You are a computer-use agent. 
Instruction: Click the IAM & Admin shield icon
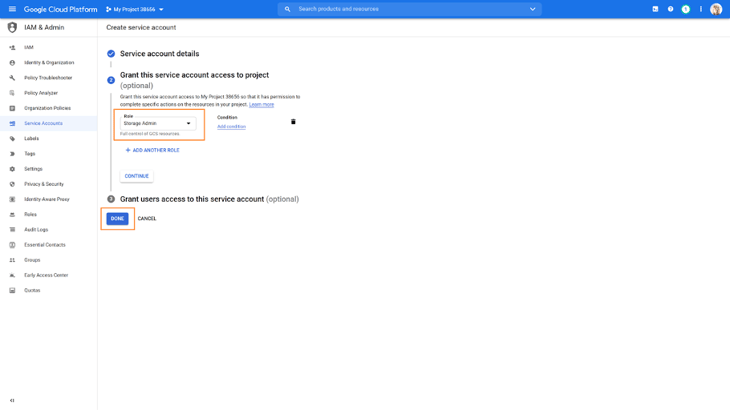pyautogui.click(x=12, y=27)
